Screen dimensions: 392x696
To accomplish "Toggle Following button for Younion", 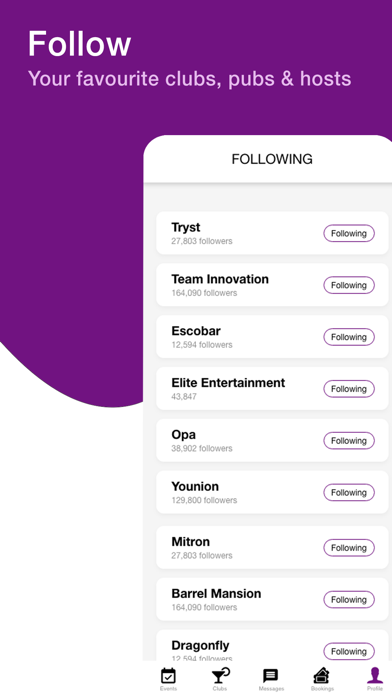I will [x=349, y=492].
